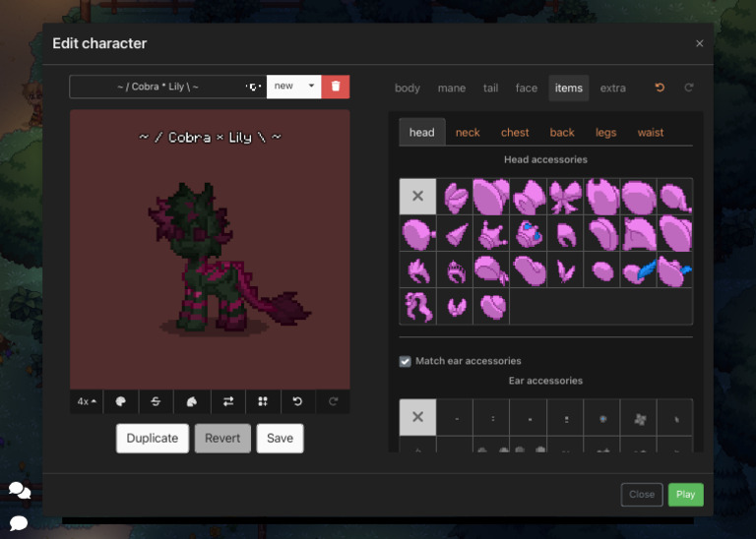Click the face emoticon icon in name field
This screenshot has height=539, width=756.
click(254, 88)
